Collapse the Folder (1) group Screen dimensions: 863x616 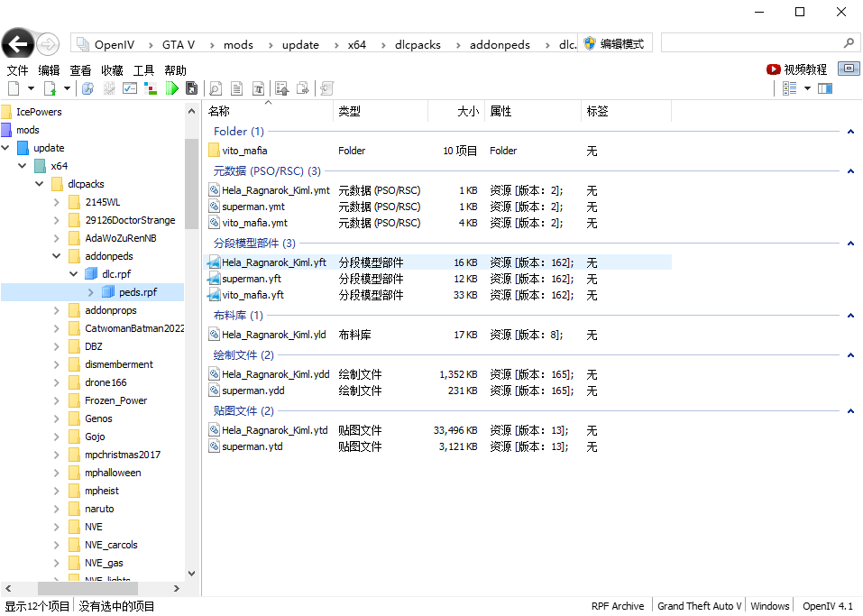(x=850, y=132)
